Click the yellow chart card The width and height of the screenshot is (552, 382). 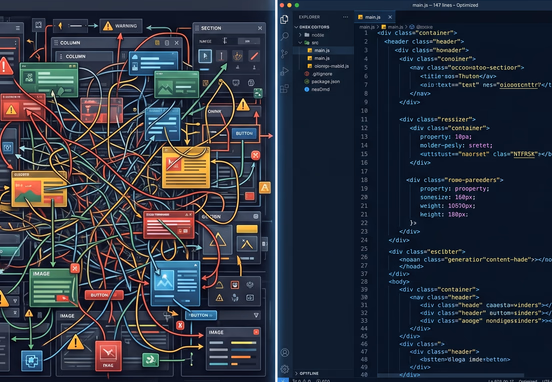(x=39, y=189)
